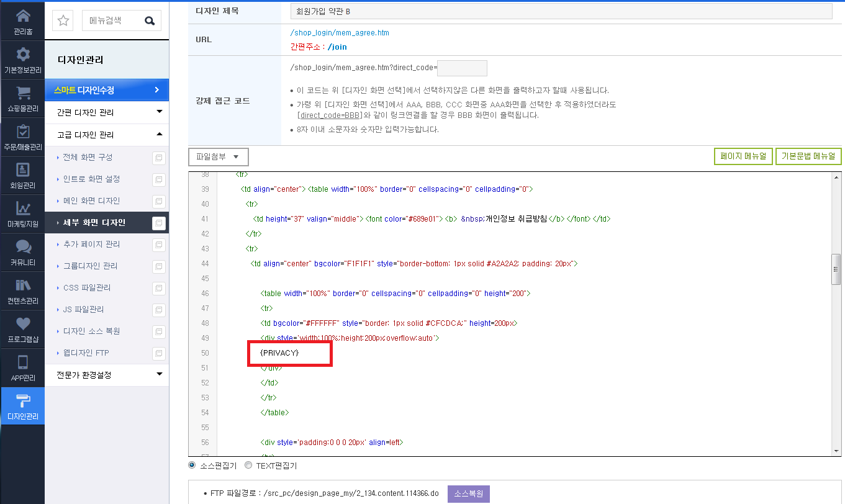Open the 파일첨부 dropdown
This screenshot has height=504, width=845.
coord(218,156)
